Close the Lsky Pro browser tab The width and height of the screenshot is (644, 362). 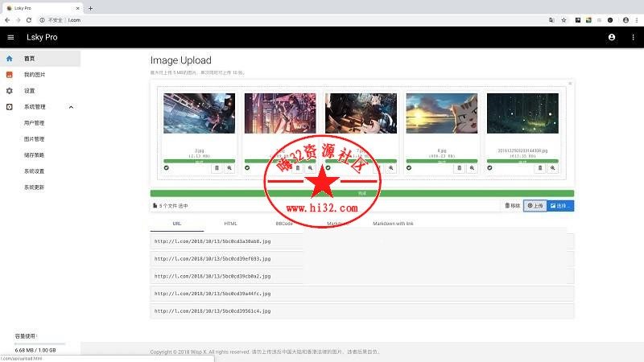pyautogui.click(x=77, y=8)
